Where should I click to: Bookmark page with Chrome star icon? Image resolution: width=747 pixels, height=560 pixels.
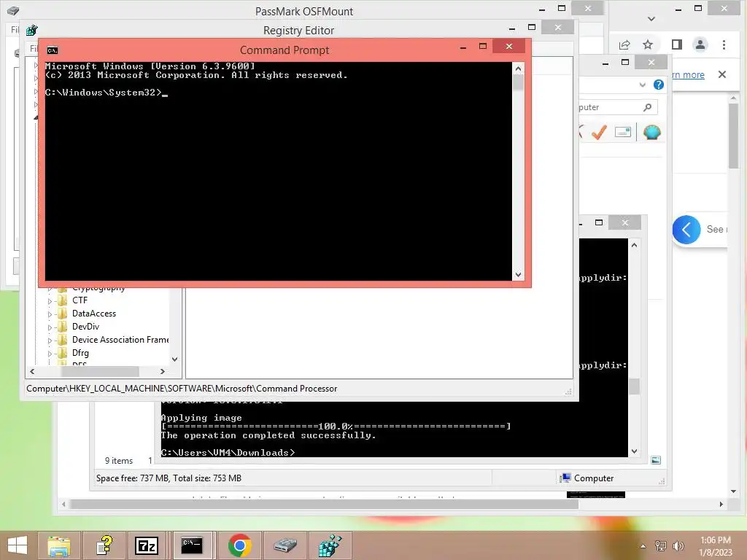click(x=648, y=44)
